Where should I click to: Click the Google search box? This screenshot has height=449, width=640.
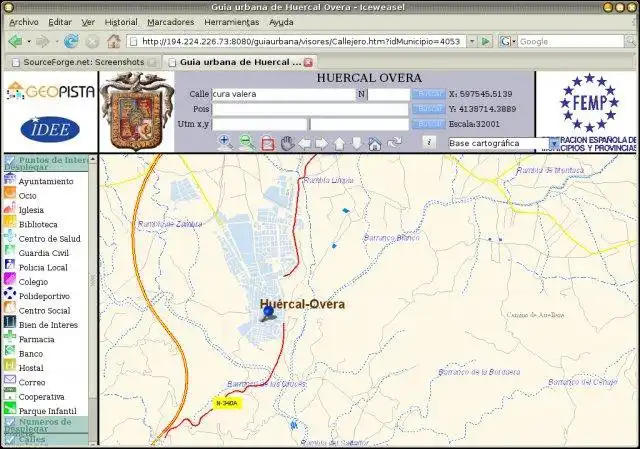coord(571,41)
